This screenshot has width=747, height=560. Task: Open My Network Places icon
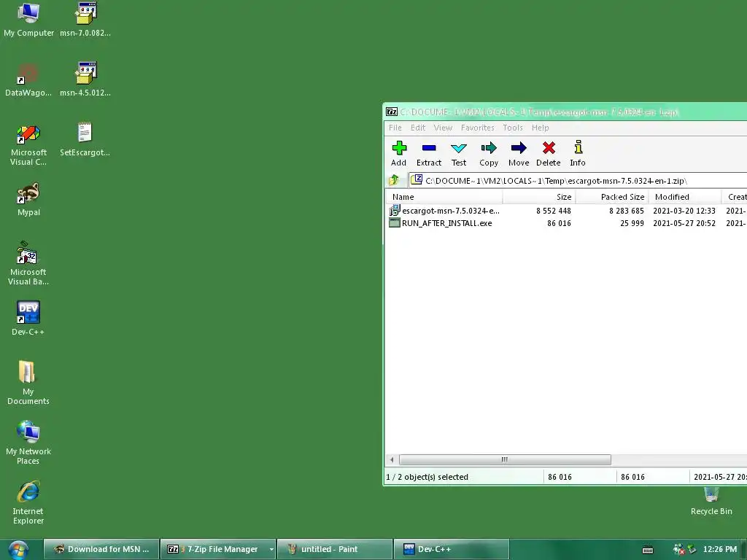point(28,443)
